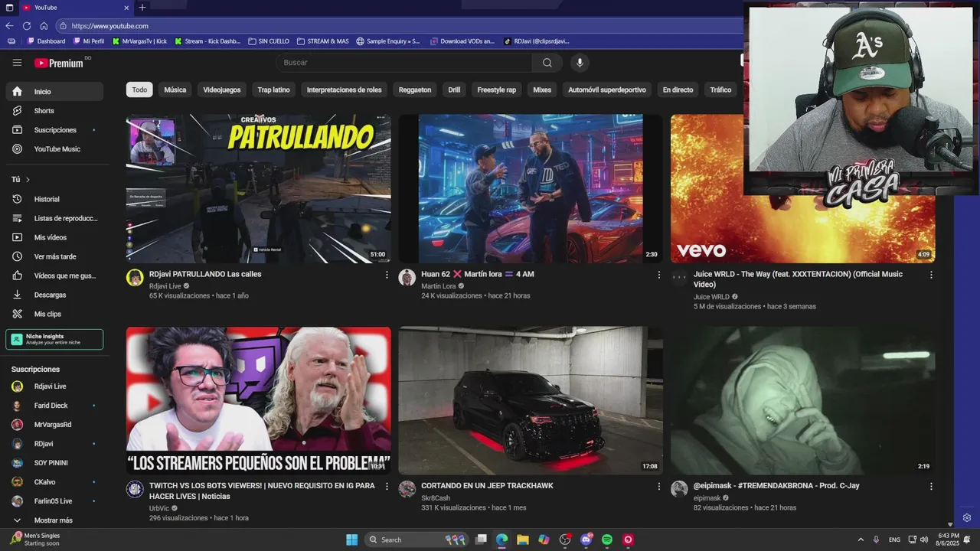
Task: Open the Men's Singles taskbar widget
Action: tap(35, 540)
